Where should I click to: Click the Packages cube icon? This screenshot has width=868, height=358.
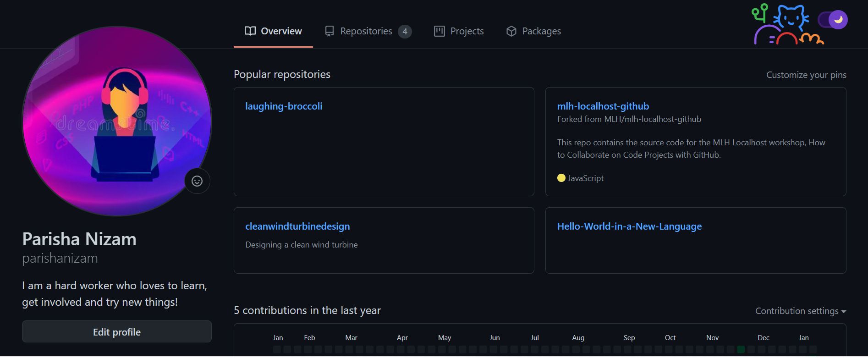[511, 31]
